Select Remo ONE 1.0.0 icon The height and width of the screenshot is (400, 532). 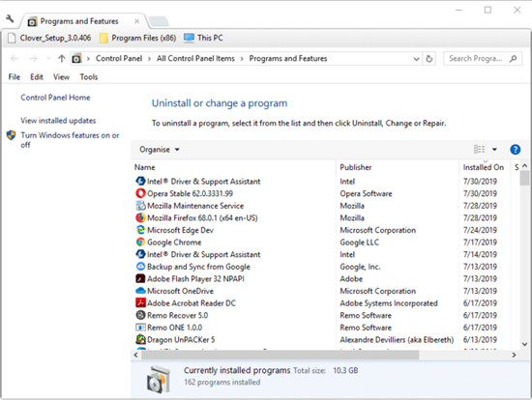pos(140,328)
